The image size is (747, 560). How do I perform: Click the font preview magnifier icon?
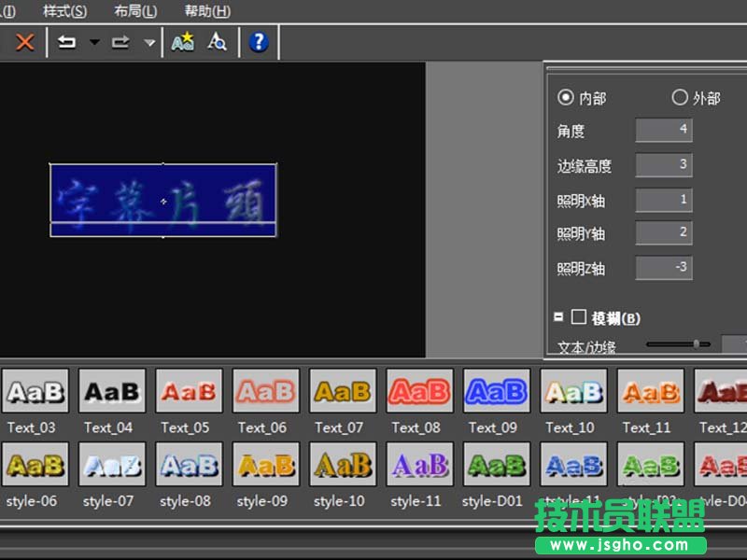pos(217,41)
